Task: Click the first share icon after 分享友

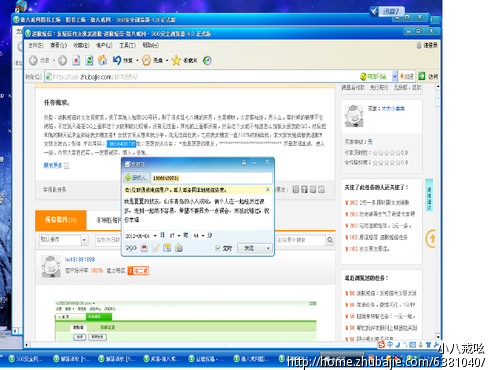Action: point(296,190)
